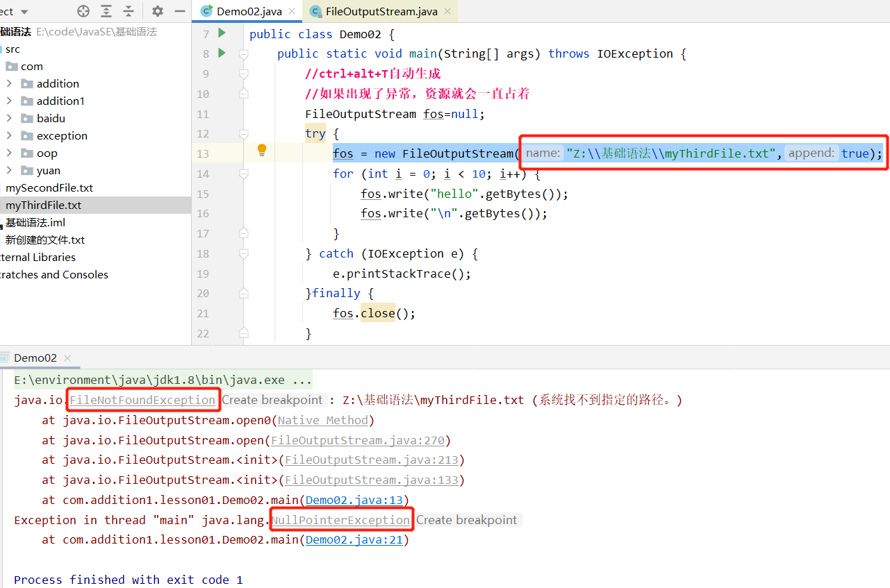The width and height of the screenshot is (890, 588).
Task: Select 新创建的文件.txt in project tree
Action: point(45,240)
